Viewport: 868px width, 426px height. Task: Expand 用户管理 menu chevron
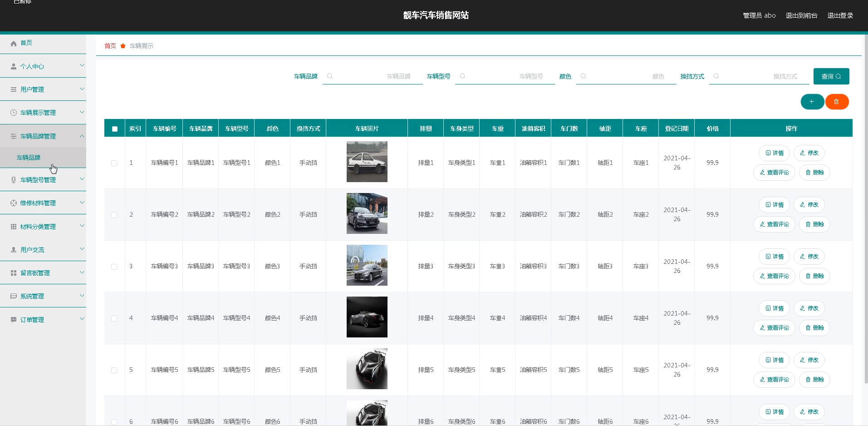pos(82,89)
